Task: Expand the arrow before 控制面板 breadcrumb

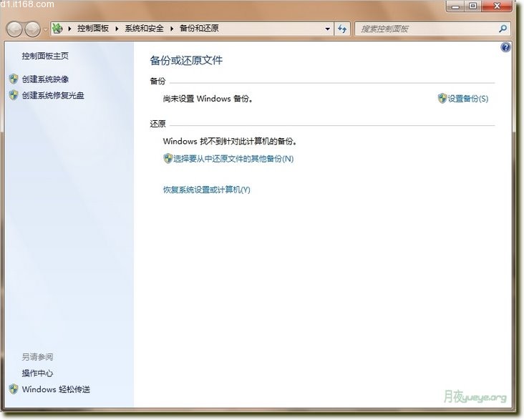Action: (x=69, y=29)
